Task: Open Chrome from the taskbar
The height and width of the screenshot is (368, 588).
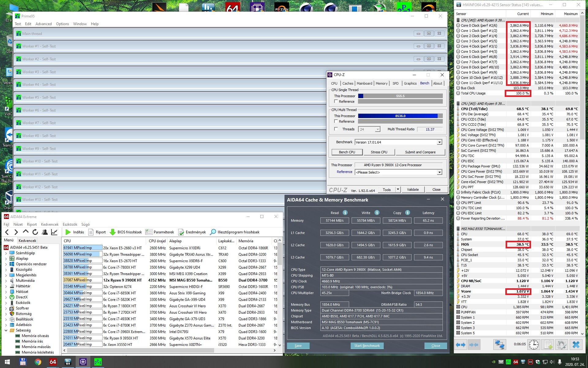Action: tap(38, 362)
